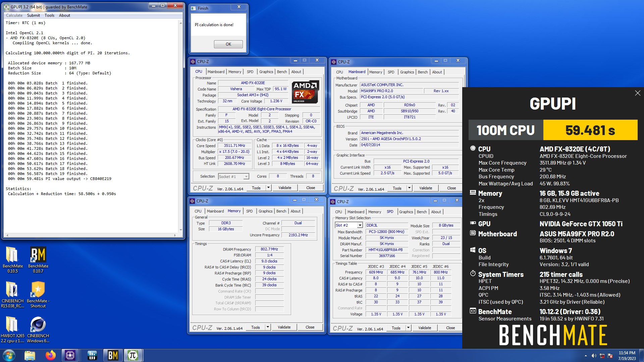The height and width of the screenshot is (362, 644).
Task: Click the DRAM Frequency 802.7 MHz value
Action: [x=269, y=249]
